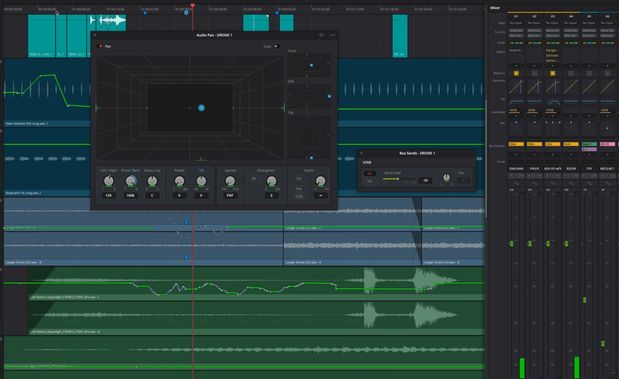
Task: Click the Divergence knob in Audio Pan
Action: pos(271,181)
